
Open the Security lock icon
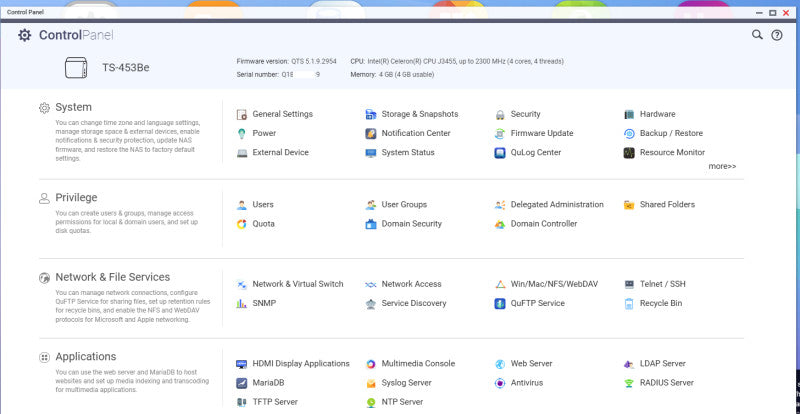pos(500,114)
